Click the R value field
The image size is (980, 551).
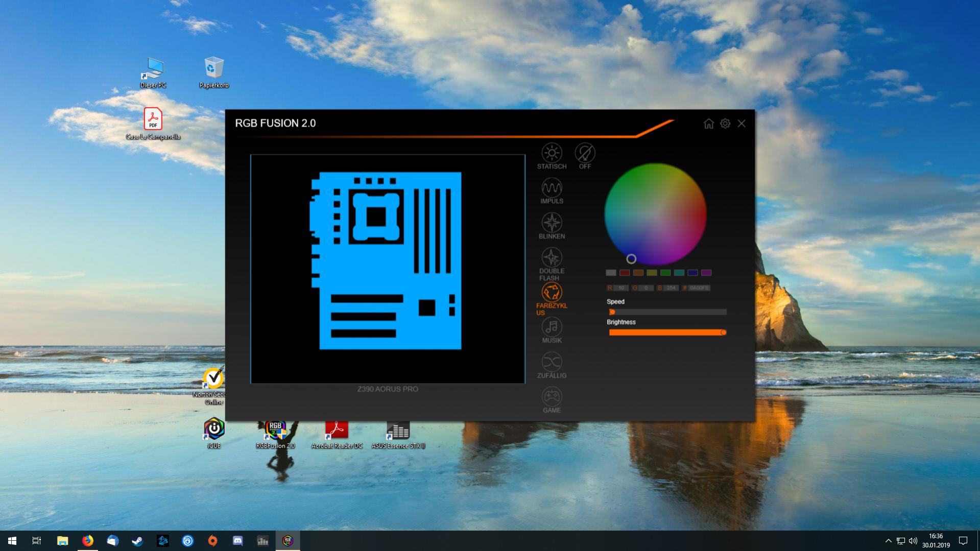pos(621,288)
